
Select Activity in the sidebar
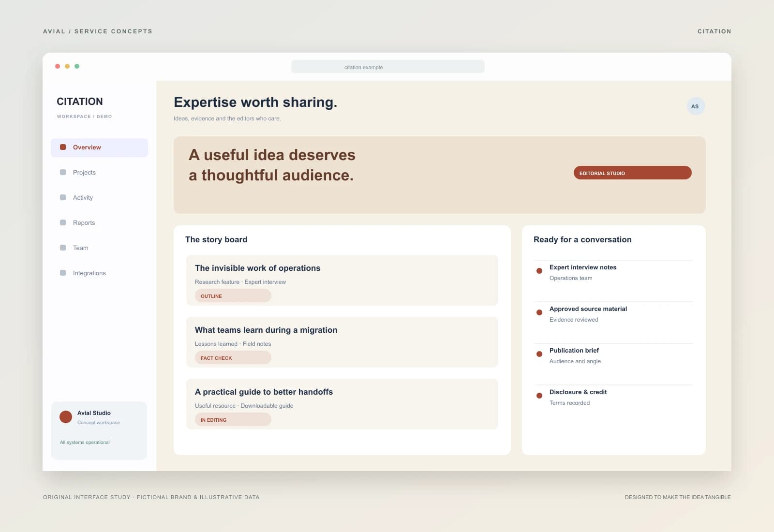(83, 198)
